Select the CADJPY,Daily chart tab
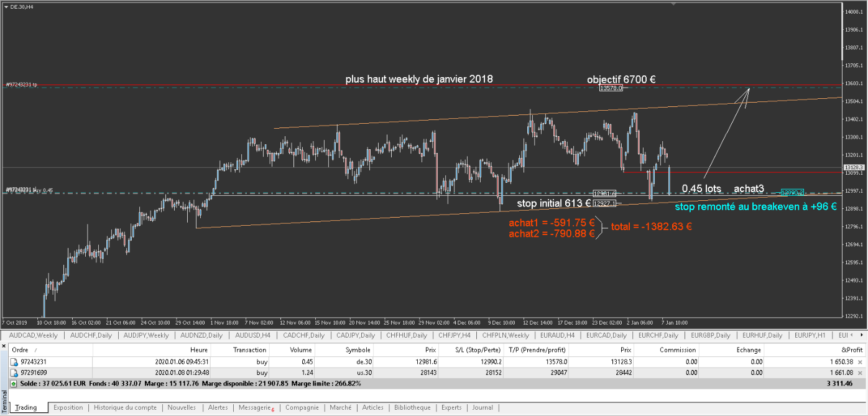 pos(355,335)
